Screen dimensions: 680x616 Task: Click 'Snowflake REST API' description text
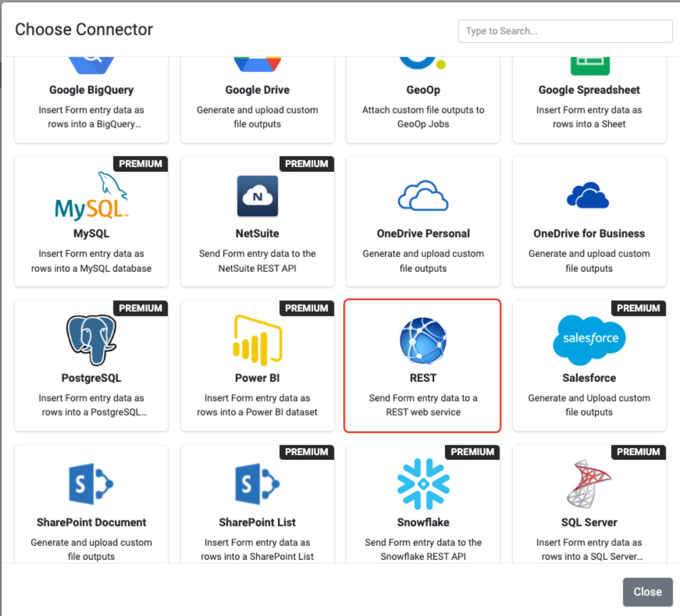423,556
